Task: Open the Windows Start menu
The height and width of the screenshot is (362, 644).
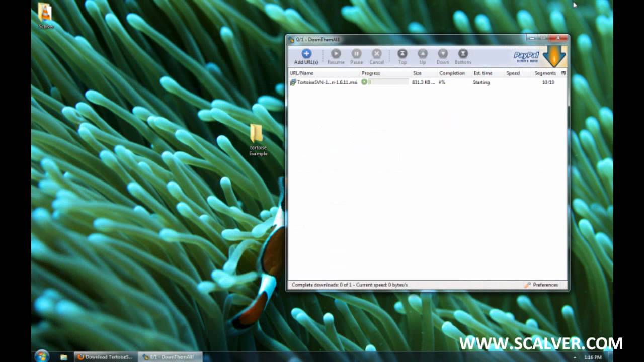Action: click(42, 356)
